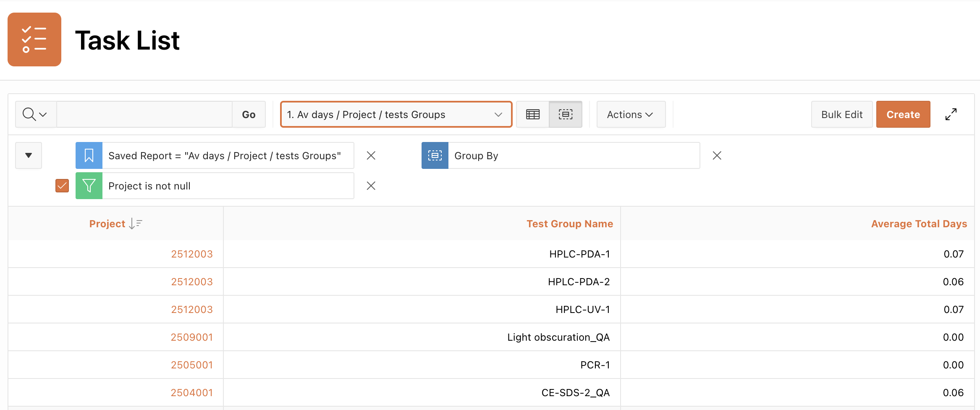
Task: Click the Project column header
Action: pos(107,224)
